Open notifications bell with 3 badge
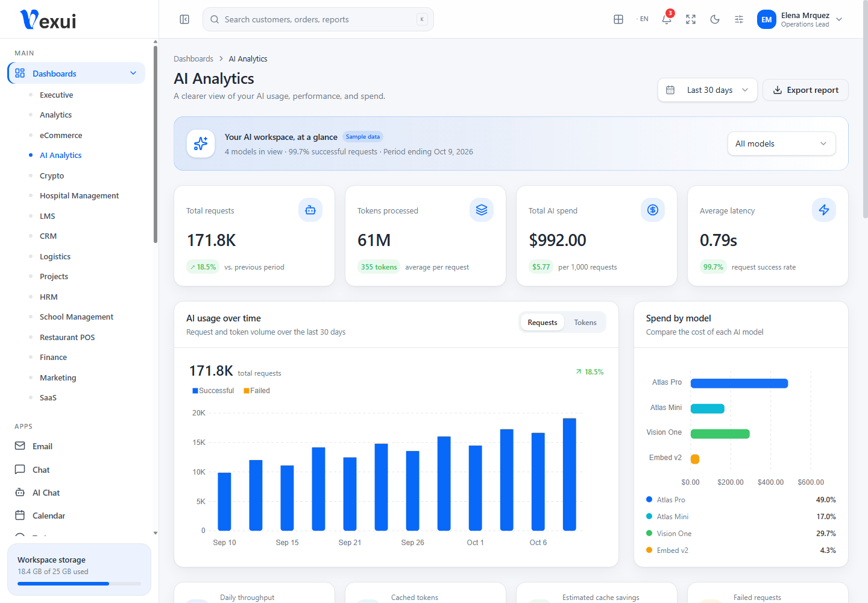The height and width of the screenshot is (603, 868). point(667,19)
